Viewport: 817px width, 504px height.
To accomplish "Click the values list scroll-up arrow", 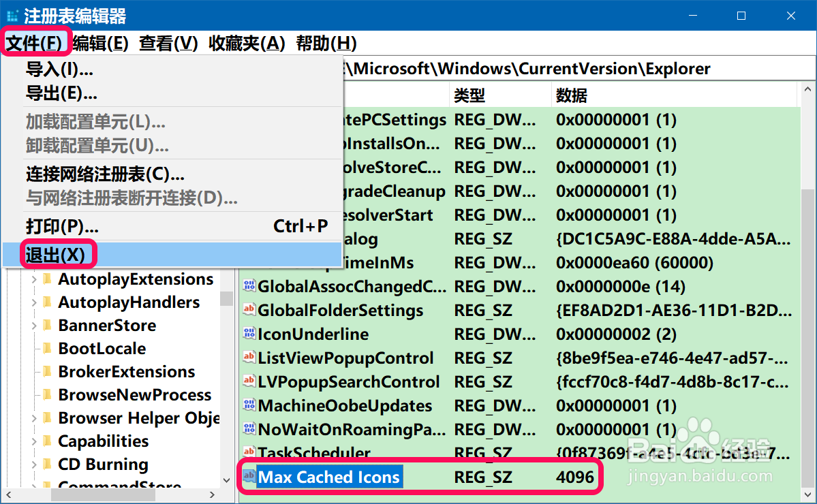I will click(807, 89).
